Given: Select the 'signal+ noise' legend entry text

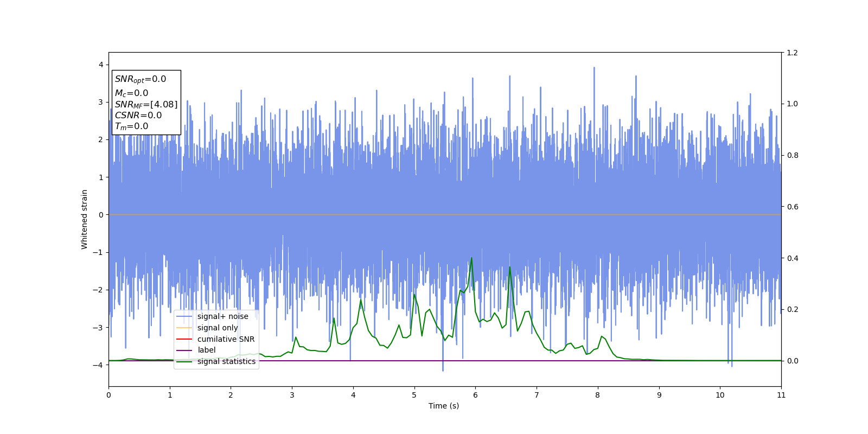Looking at the screenshot, I should (223, 317).
